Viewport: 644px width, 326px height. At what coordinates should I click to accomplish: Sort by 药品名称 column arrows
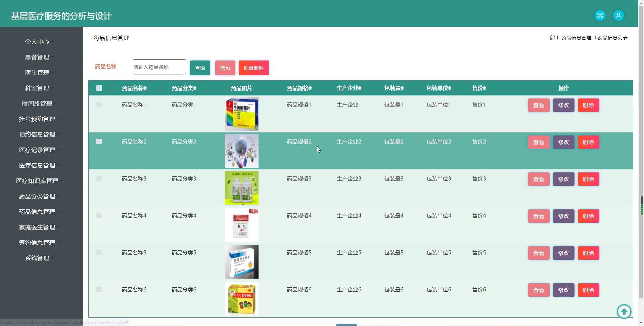pyautogui.click(x=145, y=88)
